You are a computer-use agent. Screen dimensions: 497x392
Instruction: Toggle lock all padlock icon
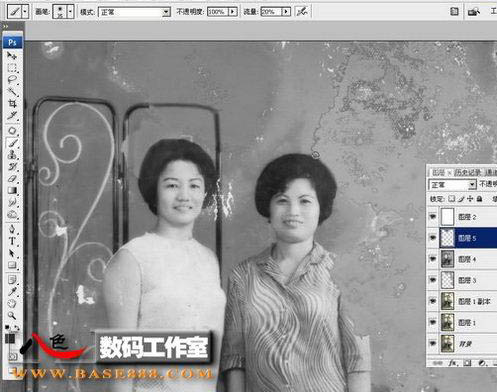coord(479,199)
